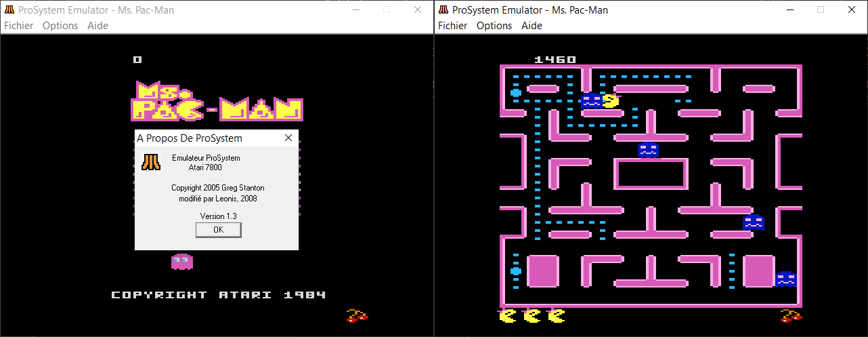Minimize the left ProSystem Emulator window
Viewport: 868px width, 337px height.
(355, 9)
